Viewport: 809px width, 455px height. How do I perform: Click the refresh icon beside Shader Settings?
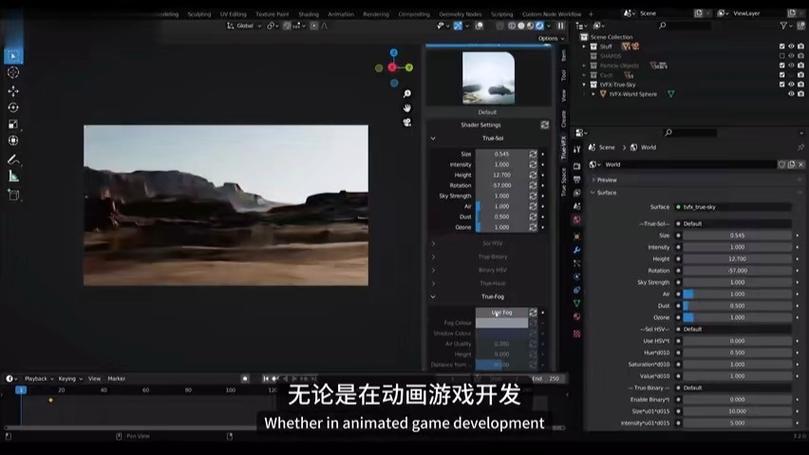click(545, 125)
